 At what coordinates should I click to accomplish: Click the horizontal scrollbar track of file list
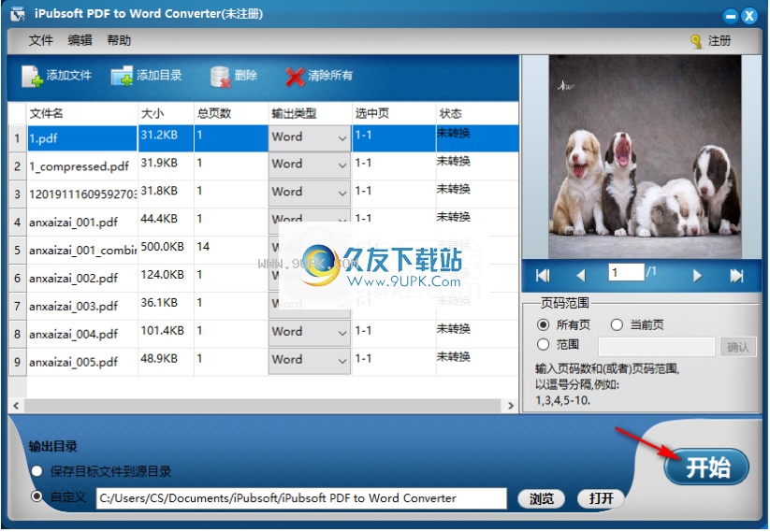click(262, 406)
